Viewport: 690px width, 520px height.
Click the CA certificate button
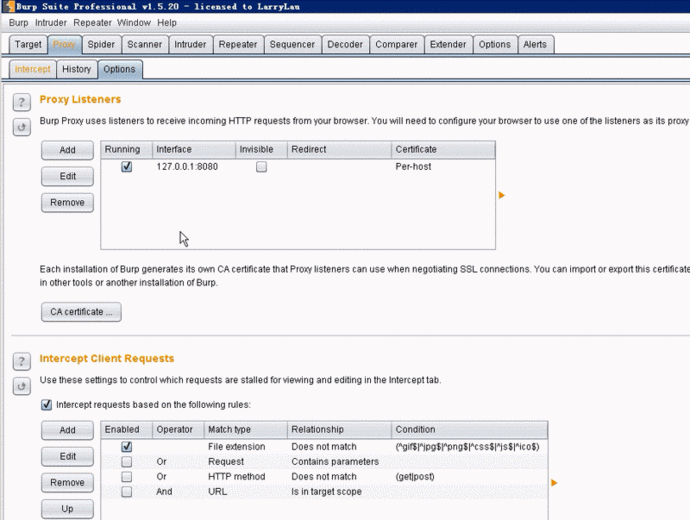pyautogui.click(x=81, y=312)
